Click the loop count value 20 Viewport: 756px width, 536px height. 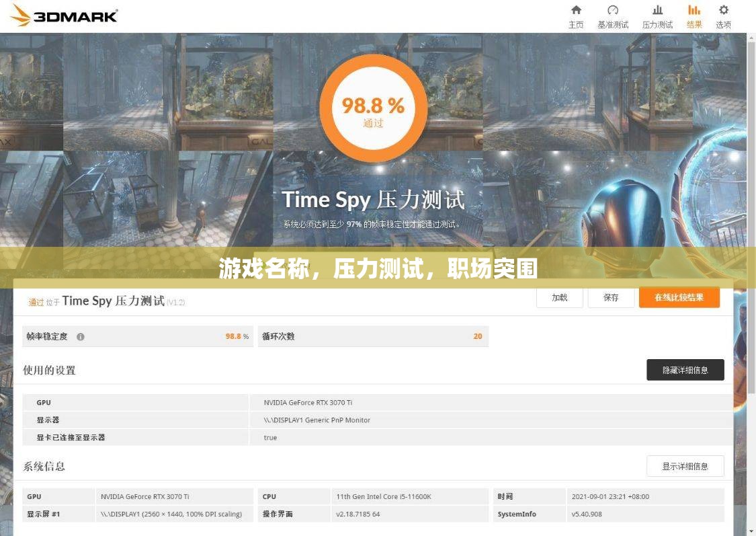pos(478,336)
